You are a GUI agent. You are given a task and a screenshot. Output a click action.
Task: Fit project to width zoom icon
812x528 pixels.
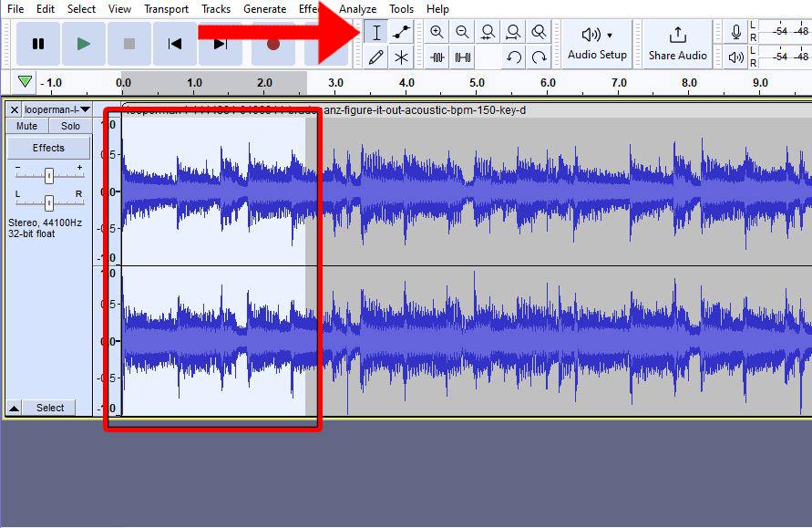[x=513, y=33]
